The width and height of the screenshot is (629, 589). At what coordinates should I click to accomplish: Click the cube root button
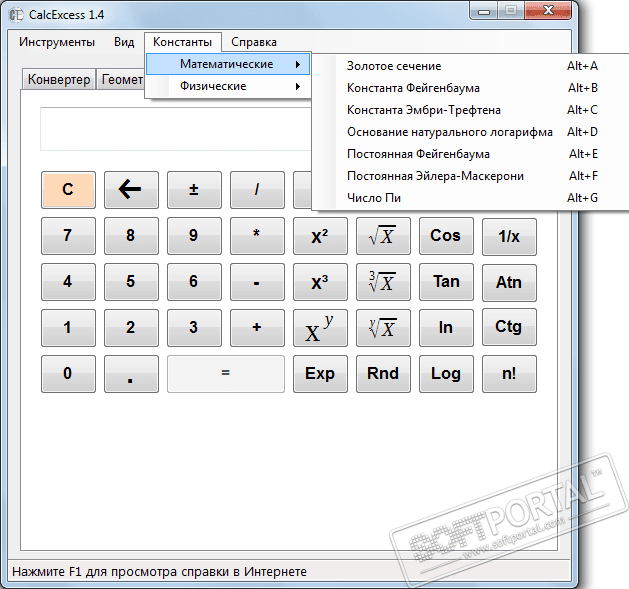click(x=383, y=282)
